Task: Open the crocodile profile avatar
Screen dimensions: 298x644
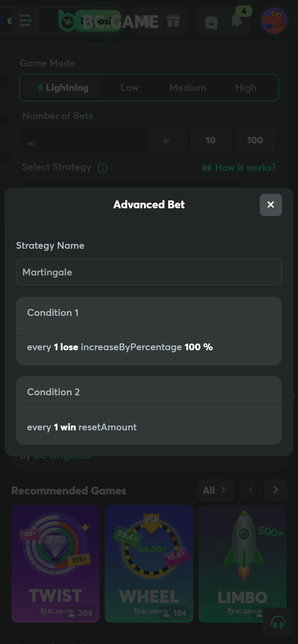Action: (274, 21)
